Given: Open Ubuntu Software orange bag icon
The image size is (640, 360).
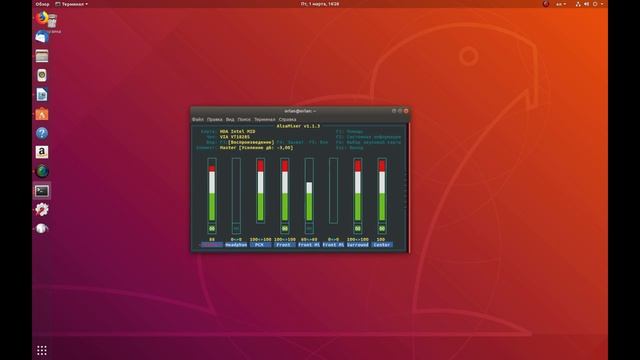Looking at the screenshot, I should pos(42,114).
